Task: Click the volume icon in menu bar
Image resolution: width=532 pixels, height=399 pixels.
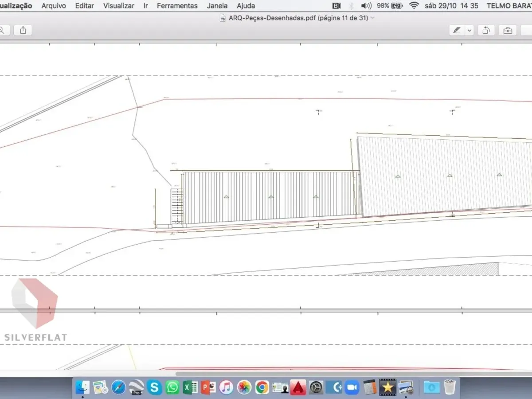Action: coord(366,6)
